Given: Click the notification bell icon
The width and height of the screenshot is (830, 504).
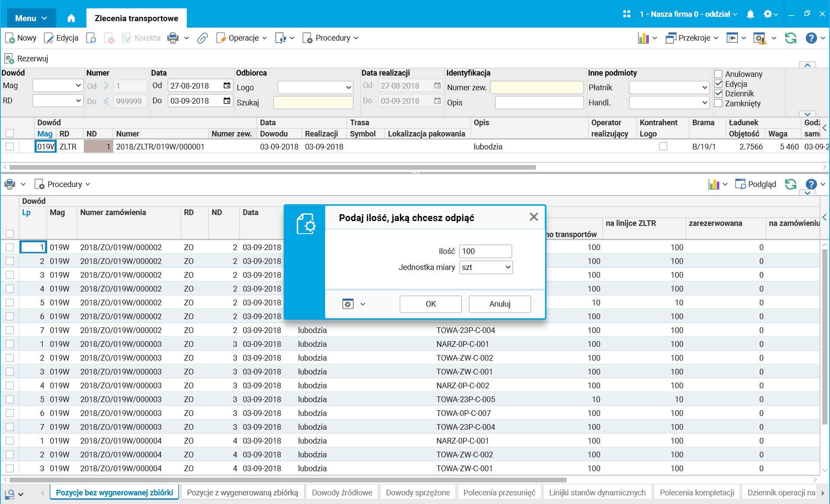Looking at the screenshot, I should tap(750, 14).
